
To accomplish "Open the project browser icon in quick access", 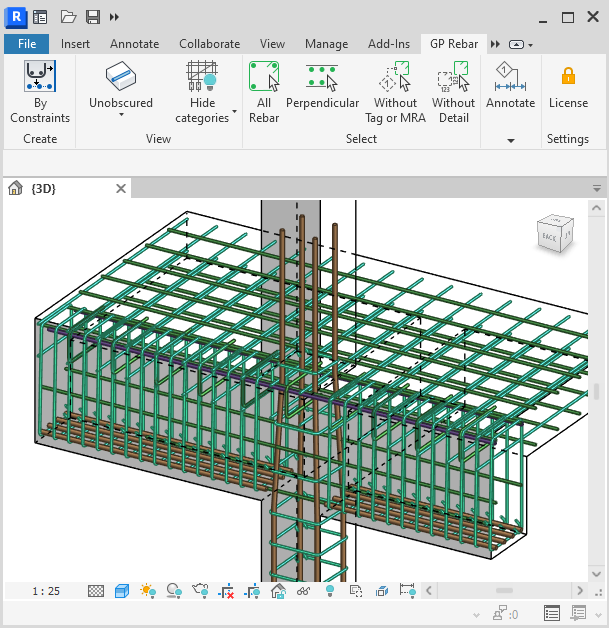I will tap(40, 17).
